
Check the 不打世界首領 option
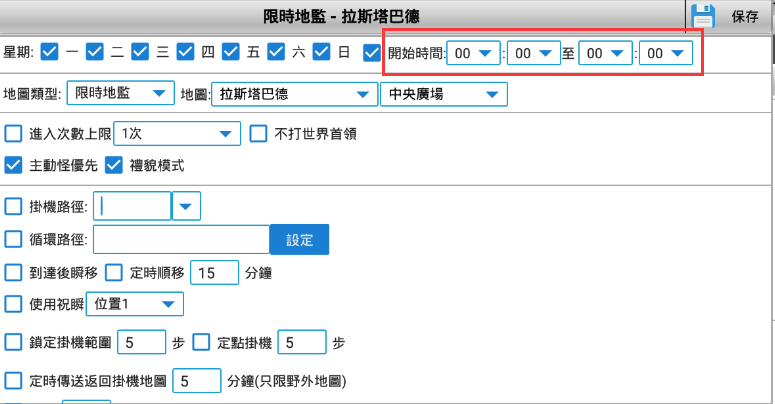258,132
